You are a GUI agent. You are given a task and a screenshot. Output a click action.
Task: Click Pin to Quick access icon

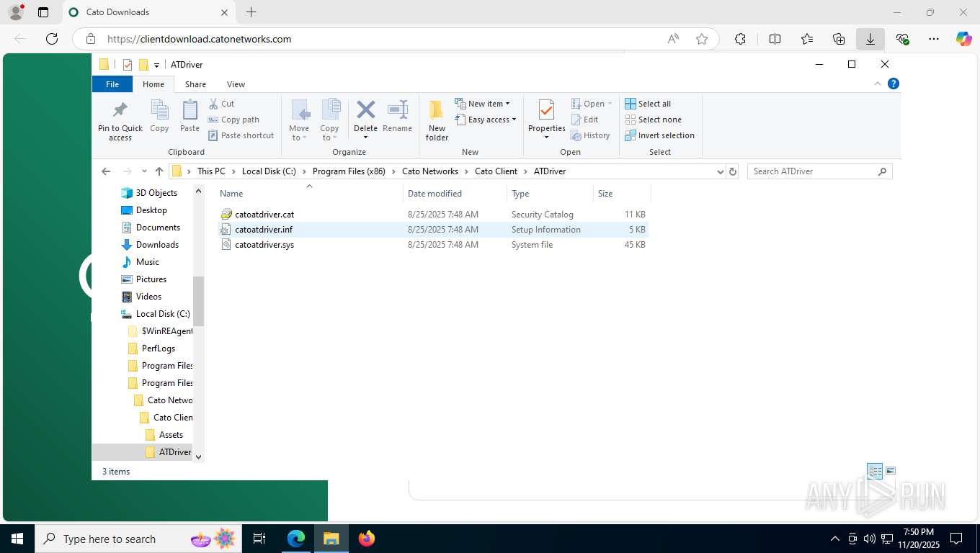point(120,120)
